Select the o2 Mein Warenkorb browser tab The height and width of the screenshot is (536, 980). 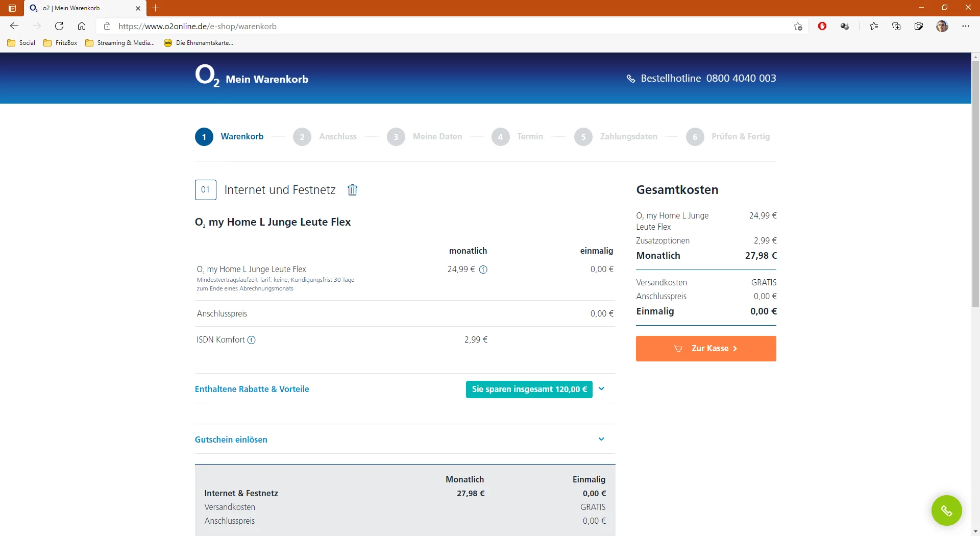pyautogui.click(x=85, y=8)
